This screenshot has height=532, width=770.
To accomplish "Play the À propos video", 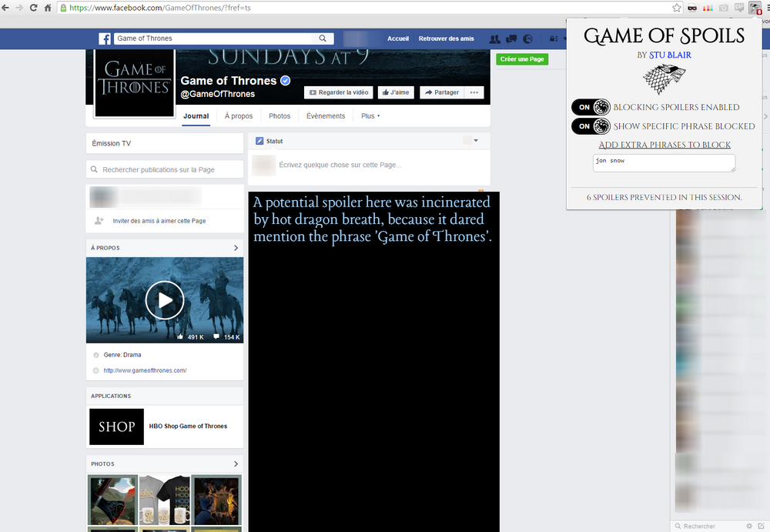I will (165, 300).
